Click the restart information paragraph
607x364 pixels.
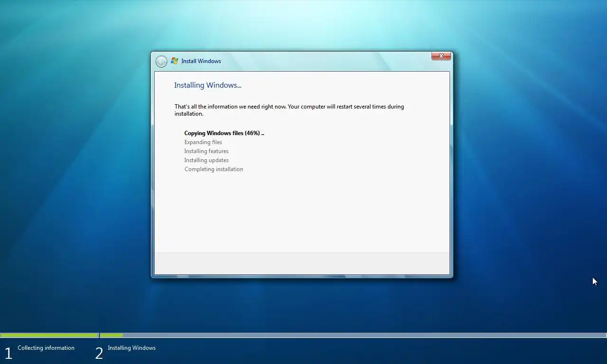289,110
